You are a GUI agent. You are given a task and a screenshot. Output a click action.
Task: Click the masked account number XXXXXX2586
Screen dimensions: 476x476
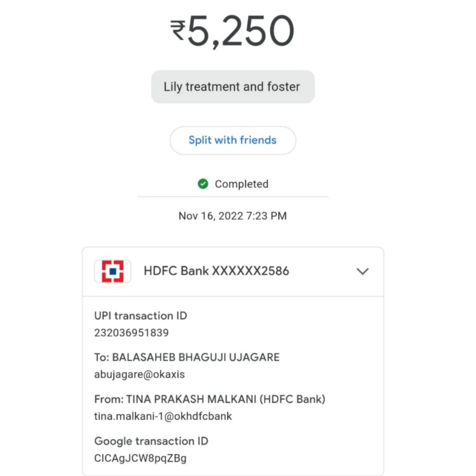coord(251,271)
